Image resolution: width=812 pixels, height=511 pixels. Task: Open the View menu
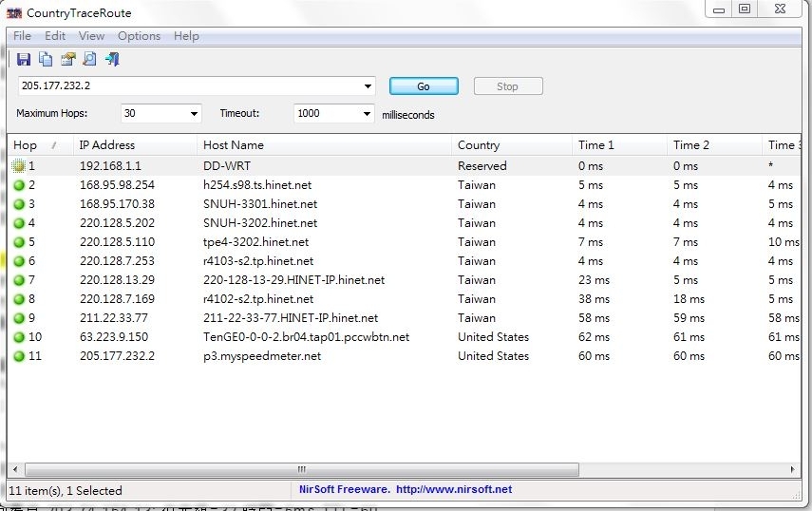(92, 36)
